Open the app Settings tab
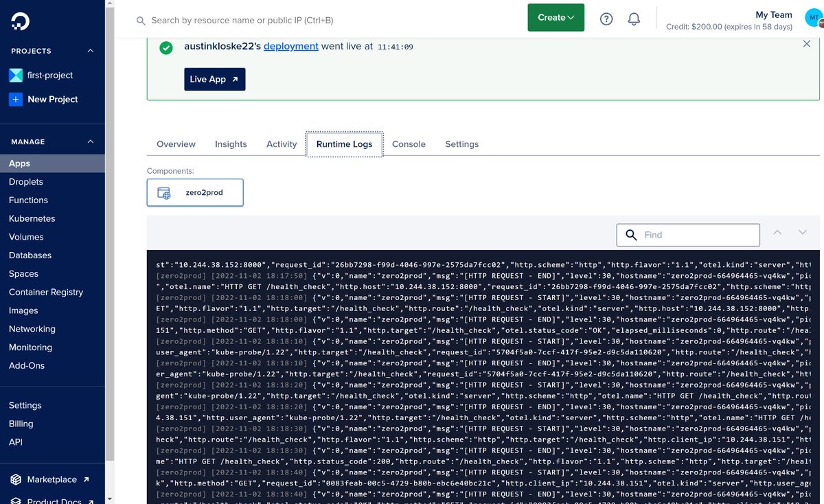The image size is (824, 504). tap(461, 144)
